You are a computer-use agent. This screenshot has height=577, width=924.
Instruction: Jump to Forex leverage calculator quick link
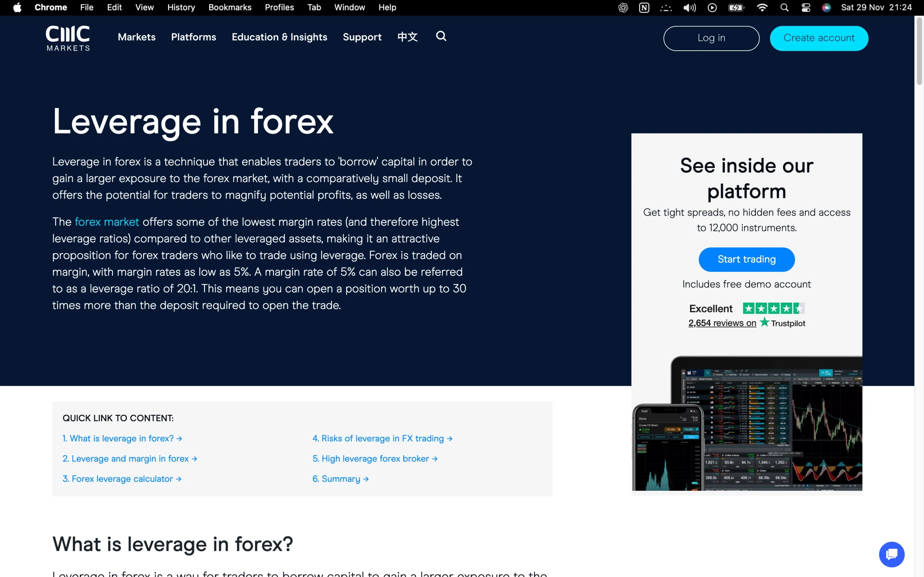pos(122,479)
